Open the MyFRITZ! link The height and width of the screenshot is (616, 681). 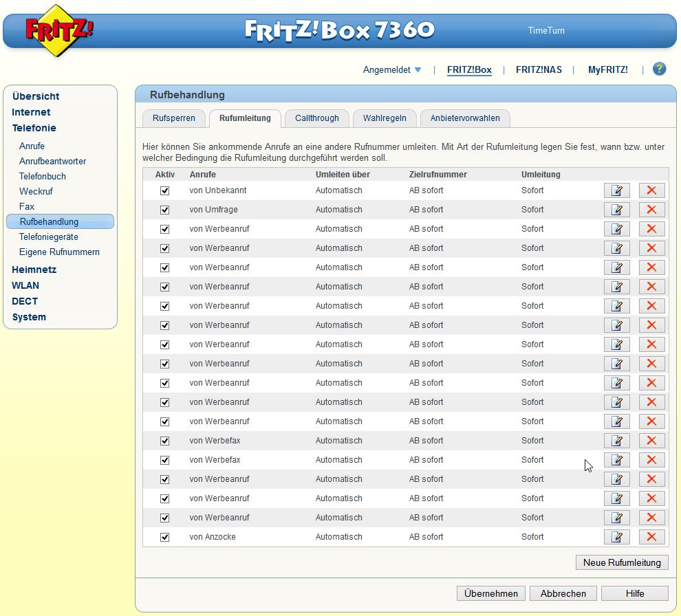click(607, 69)
